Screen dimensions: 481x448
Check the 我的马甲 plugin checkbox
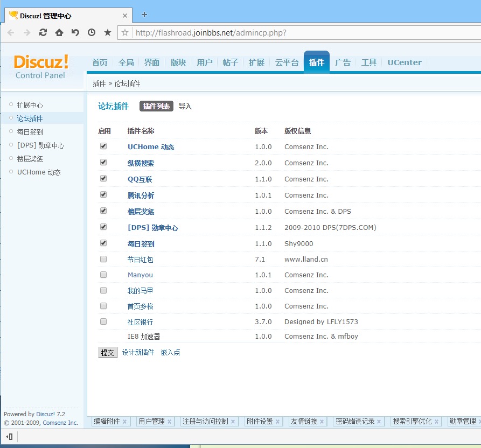103,290
